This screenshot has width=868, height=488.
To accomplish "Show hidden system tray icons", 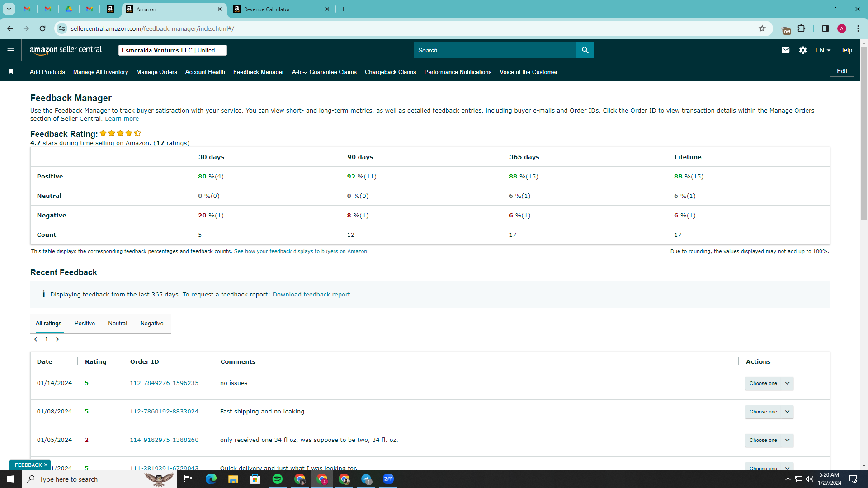I will click(788, 479).
